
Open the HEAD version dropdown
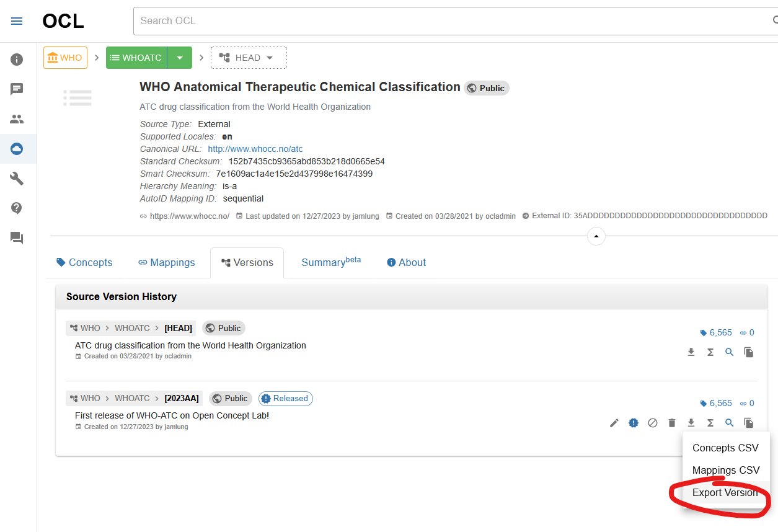[x=249, y=58]
